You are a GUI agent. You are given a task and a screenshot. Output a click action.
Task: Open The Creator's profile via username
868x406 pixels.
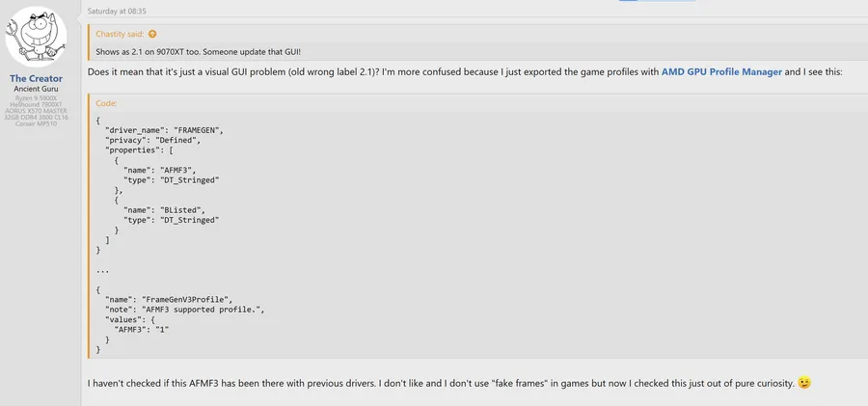pyautogui.click(x=37, y=78)
